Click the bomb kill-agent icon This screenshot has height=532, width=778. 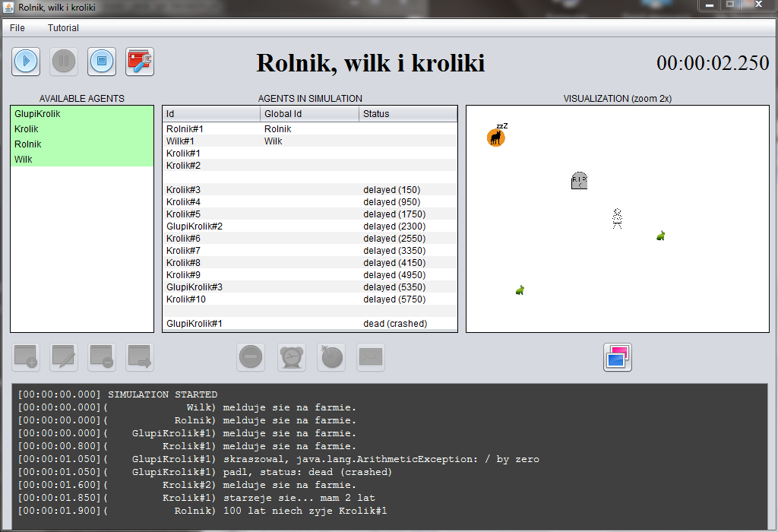[331, 357]
